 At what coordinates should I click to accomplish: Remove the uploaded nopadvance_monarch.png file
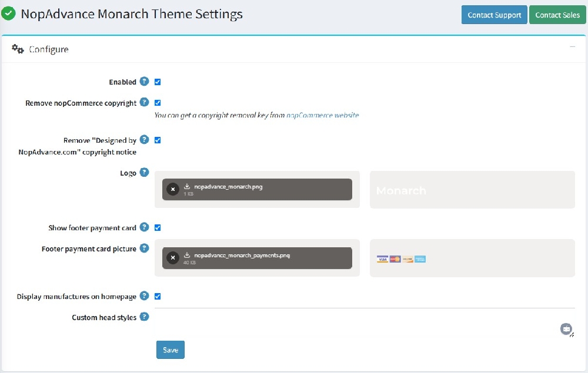pyautogui.click(x=172, y=189)
